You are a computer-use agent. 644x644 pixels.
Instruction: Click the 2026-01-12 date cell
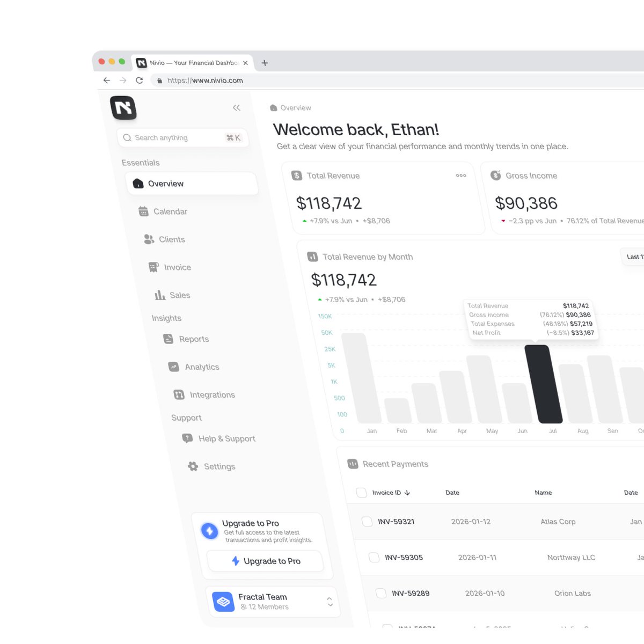471,522
